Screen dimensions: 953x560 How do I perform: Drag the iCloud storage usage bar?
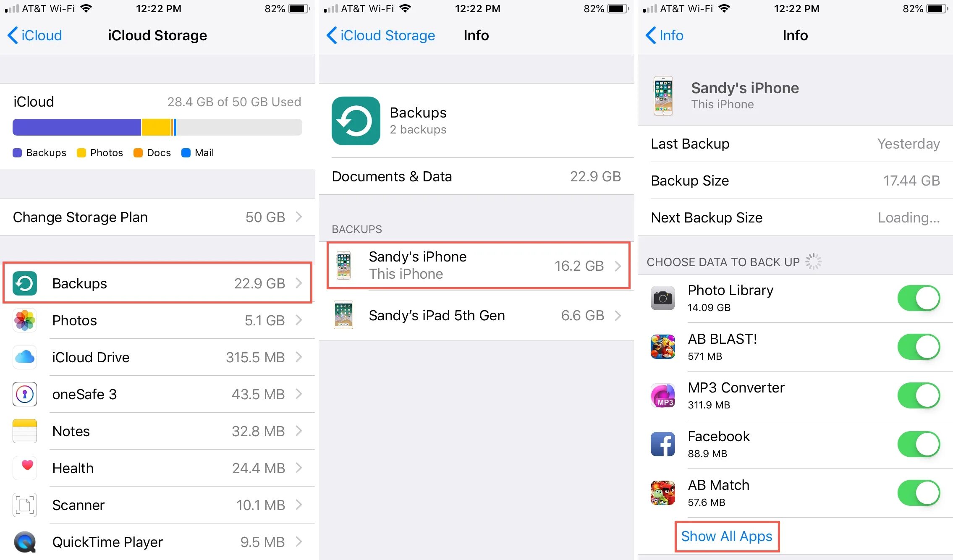[157, 126]
